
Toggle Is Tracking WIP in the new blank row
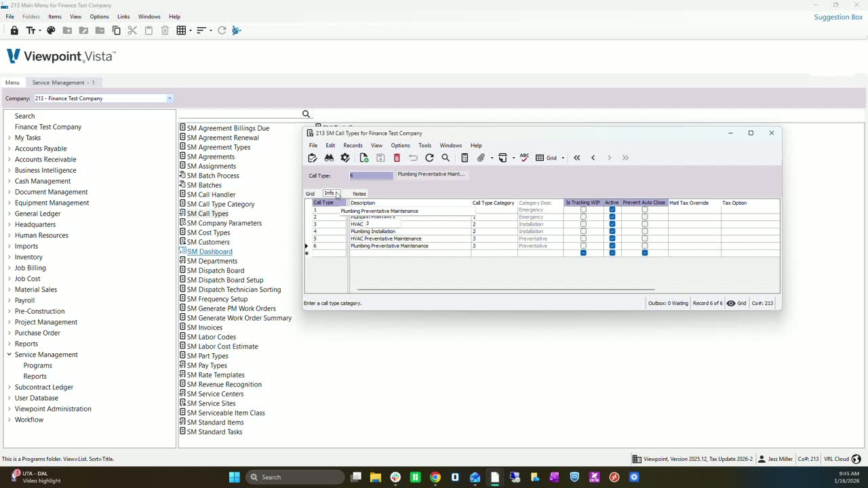(583, 253)
